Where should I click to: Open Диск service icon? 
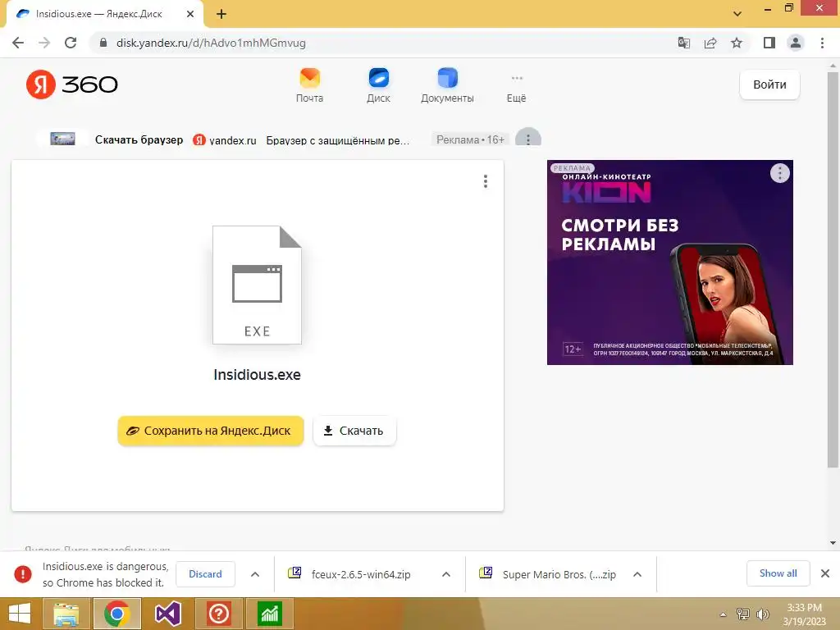(x=379, y=85)
